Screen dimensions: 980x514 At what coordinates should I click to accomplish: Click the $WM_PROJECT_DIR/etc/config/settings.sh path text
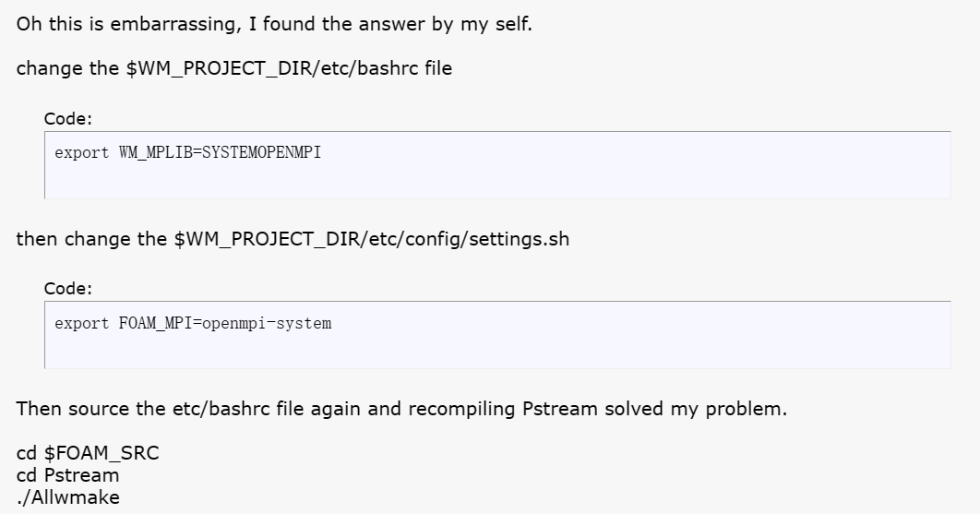pos(372,240)
